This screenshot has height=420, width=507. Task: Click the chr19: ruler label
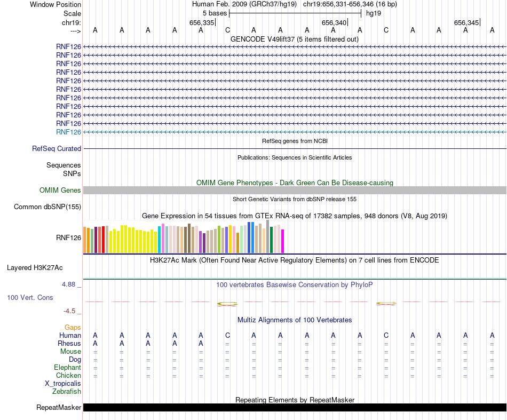pos(72,22)
